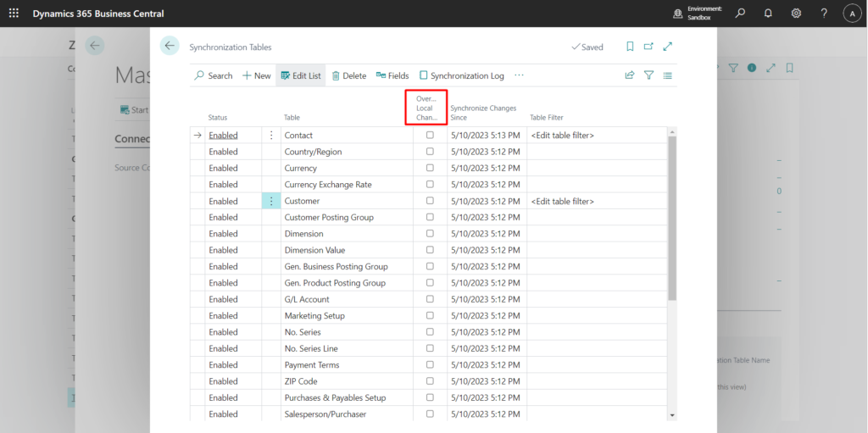868x433 pixels.
Task: Select the Marketing Setup table cell
Action: tap(347, 315)
